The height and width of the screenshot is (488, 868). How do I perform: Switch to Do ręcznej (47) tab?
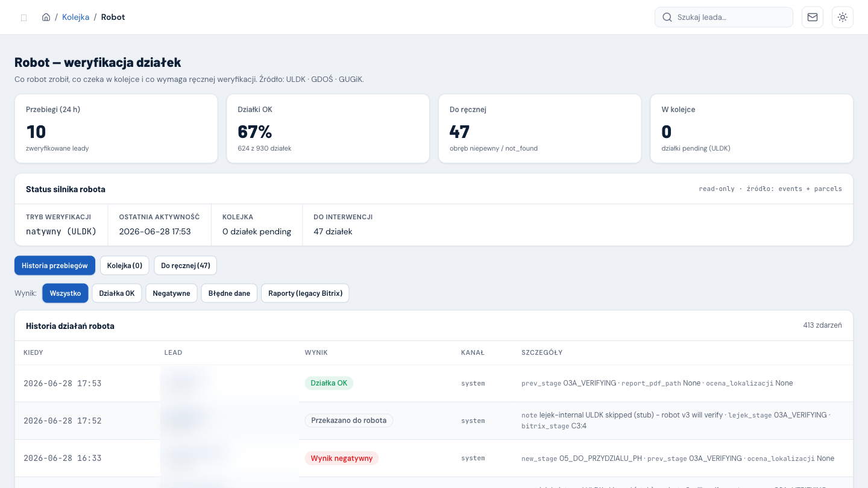click(186, 265)
